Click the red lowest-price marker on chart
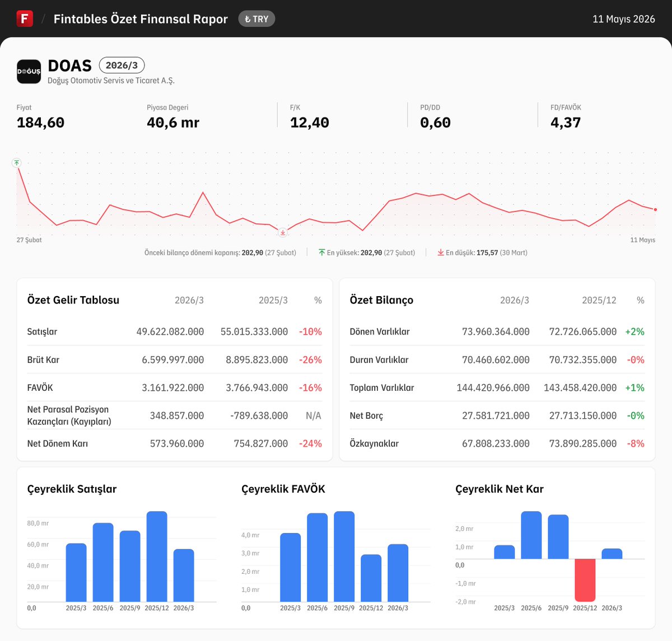This screenshot has height=641, width=672. 283,232
